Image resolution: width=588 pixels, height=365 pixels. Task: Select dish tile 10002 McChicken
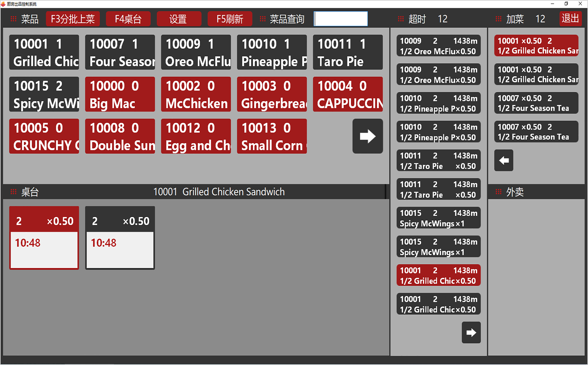coord(196,94)
